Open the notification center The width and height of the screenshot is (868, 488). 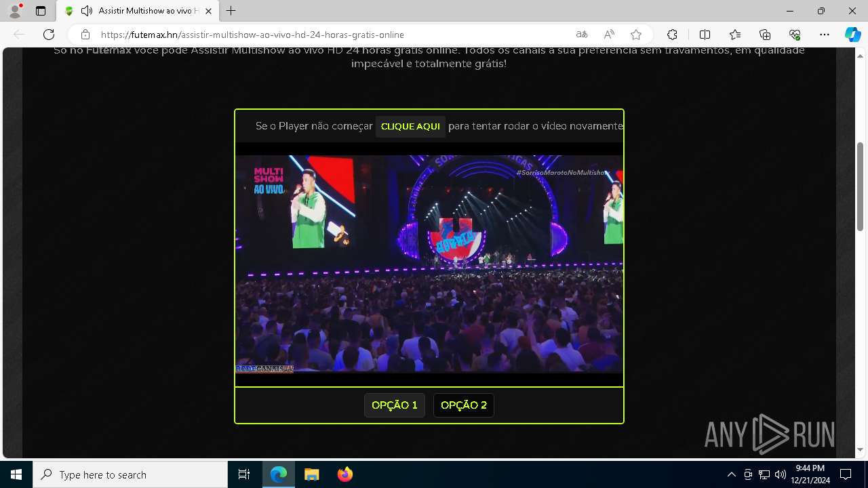coord(846,474)
